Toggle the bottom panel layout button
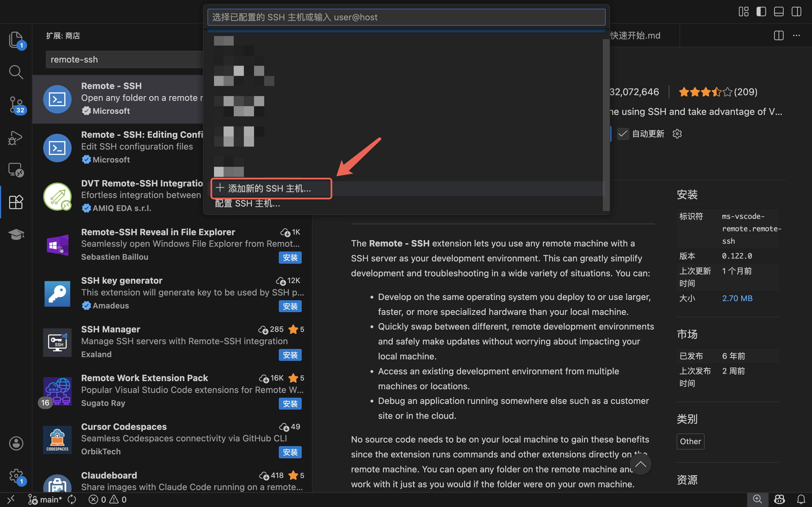Screen dimensions: 812x507 (x=778, y=12)
